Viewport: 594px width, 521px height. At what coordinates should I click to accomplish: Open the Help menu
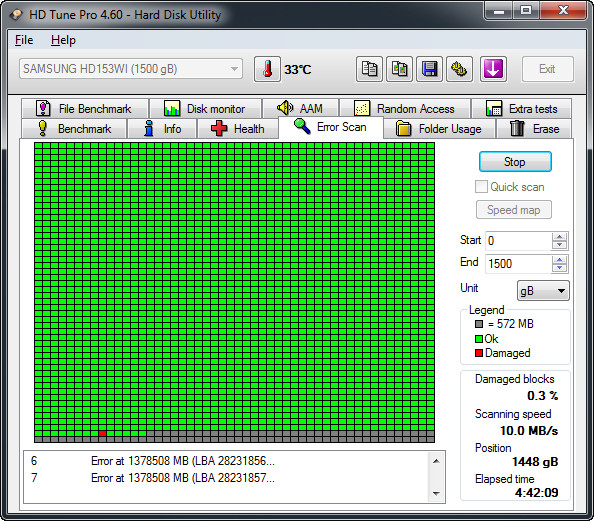tap(63, 40)
